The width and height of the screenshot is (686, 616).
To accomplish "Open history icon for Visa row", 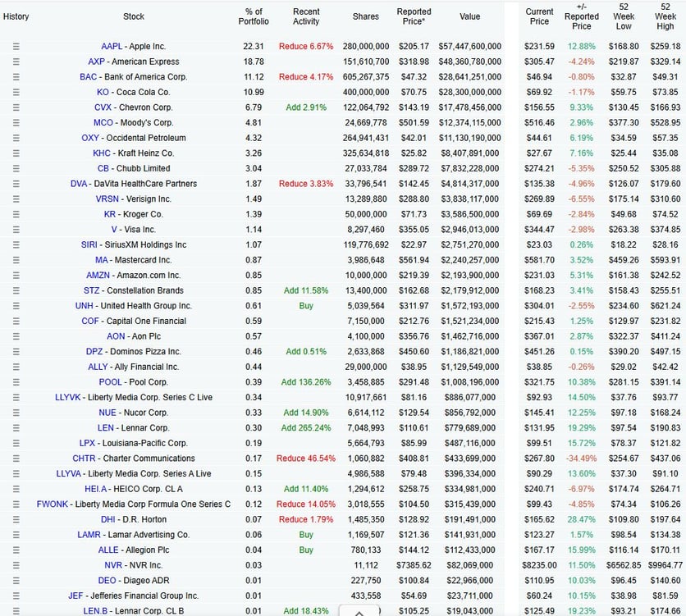I will (16, 230).
